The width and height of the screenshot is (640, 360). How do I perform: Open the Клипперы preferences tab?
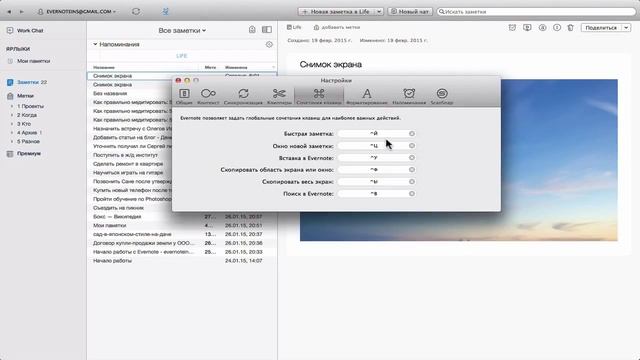279,96
